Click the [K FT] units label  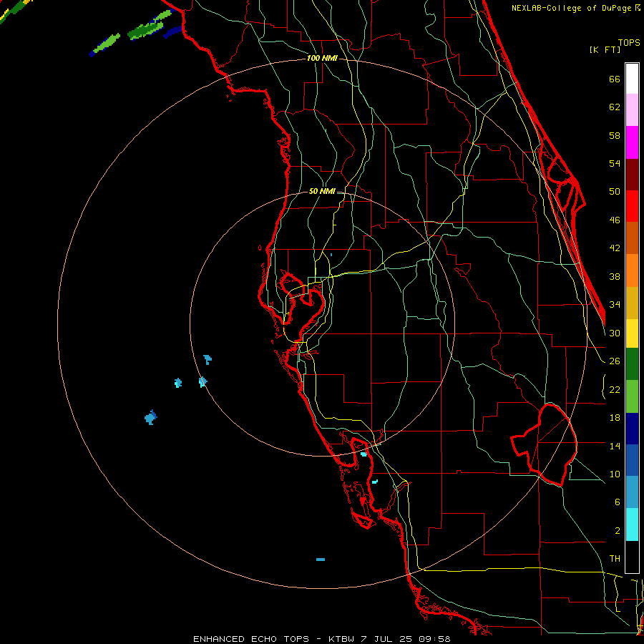605,49
